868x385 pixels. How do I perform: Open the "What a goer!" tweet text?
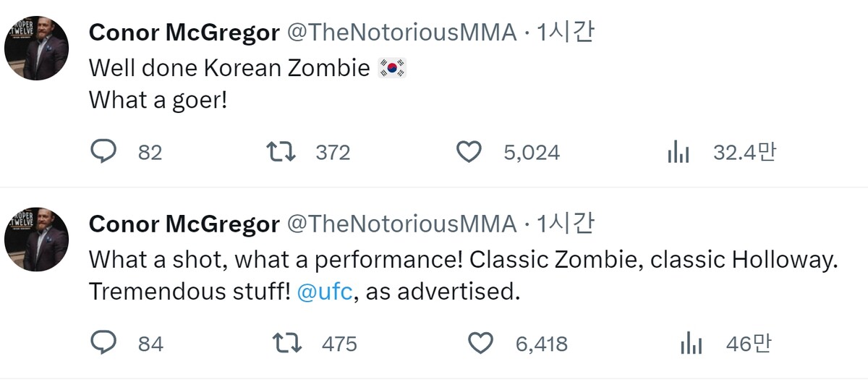(158, 100)
